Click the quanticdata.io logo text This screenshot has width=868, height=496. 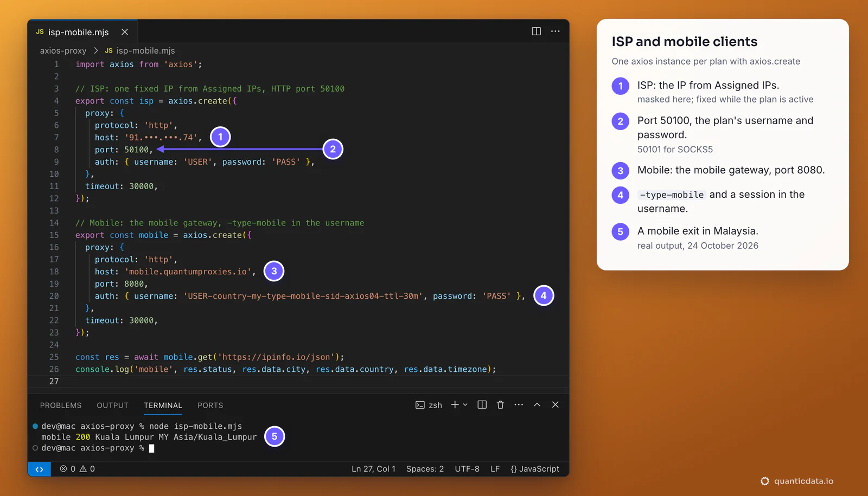click(x=803, y=481)
